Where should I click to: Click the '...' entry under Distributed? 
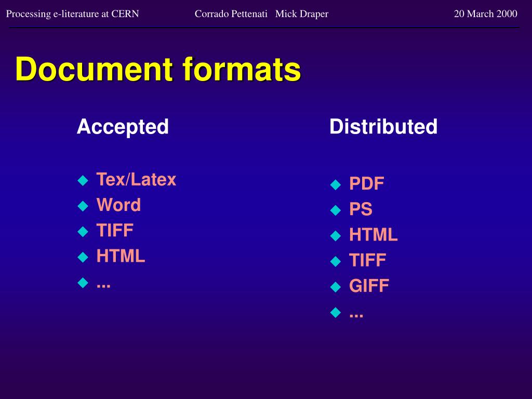point(356,315)
